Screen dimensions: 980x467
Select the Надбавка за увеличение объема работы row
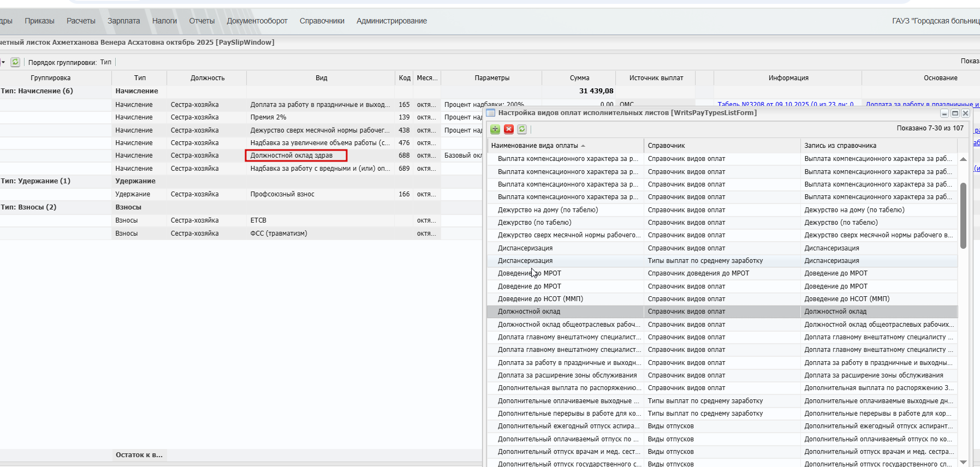pos(241,143)
